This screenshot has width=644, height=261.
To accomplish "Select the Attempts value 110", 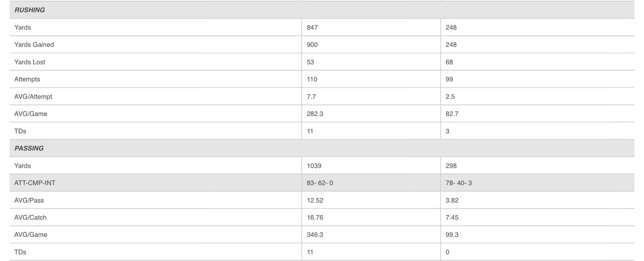I will click(x=312, y=79).
